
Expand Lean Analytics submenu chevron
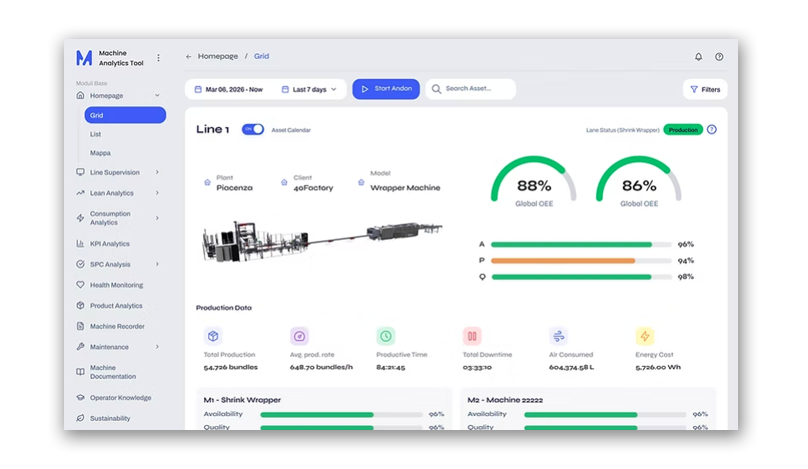point(157,193)
